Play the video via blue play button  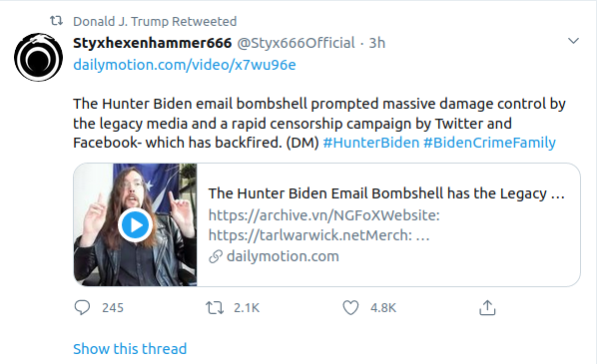(135, 225)
